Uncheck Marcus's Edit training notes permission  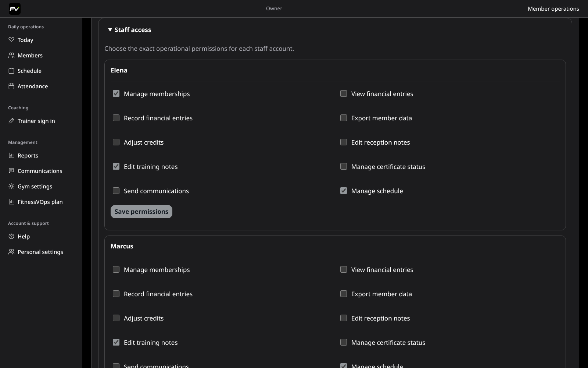tap(116, 342)
